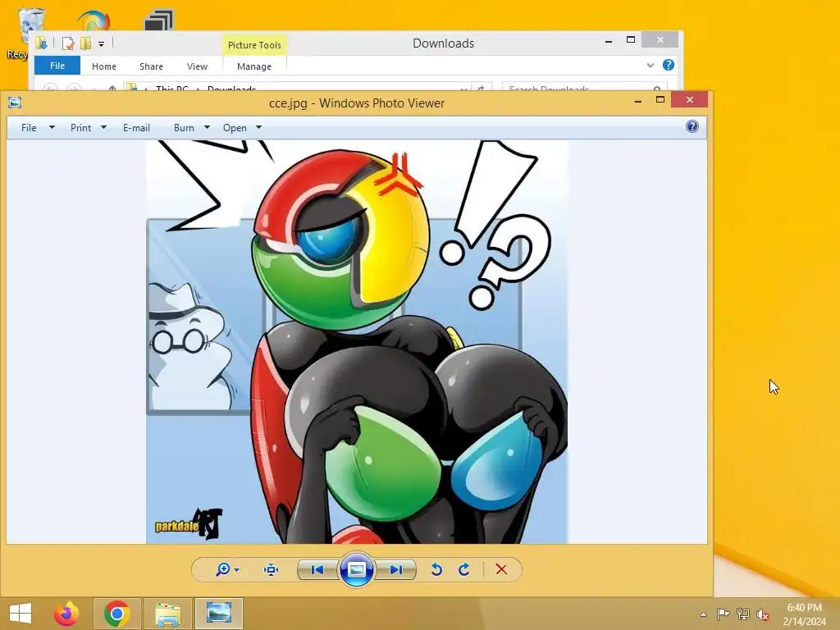Rotate the photo clockwise
Viewport: 840px width, 630px height.
[x=464, y=569]
